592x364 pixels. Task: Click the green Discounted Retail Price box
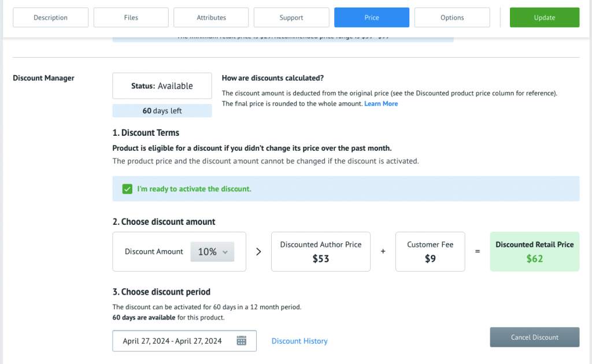click(x=534, y=252)
